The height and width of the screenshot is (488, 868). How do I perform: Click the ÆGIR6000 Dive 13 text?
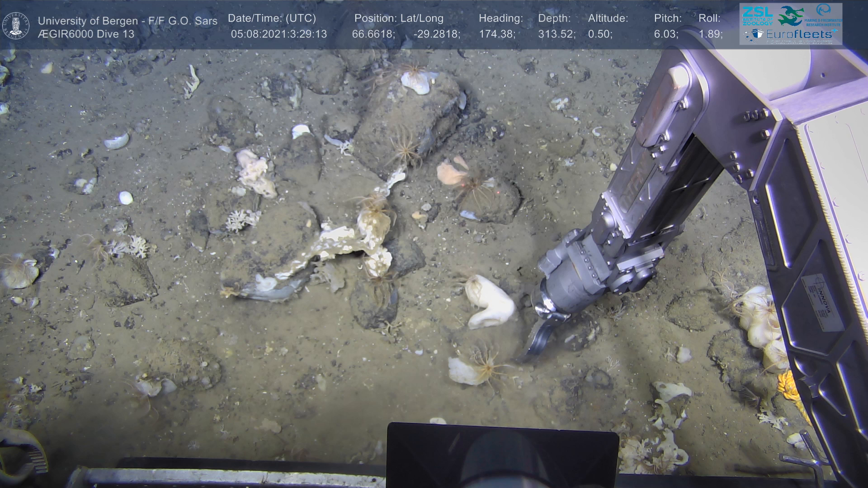click(x=86, y=34)
